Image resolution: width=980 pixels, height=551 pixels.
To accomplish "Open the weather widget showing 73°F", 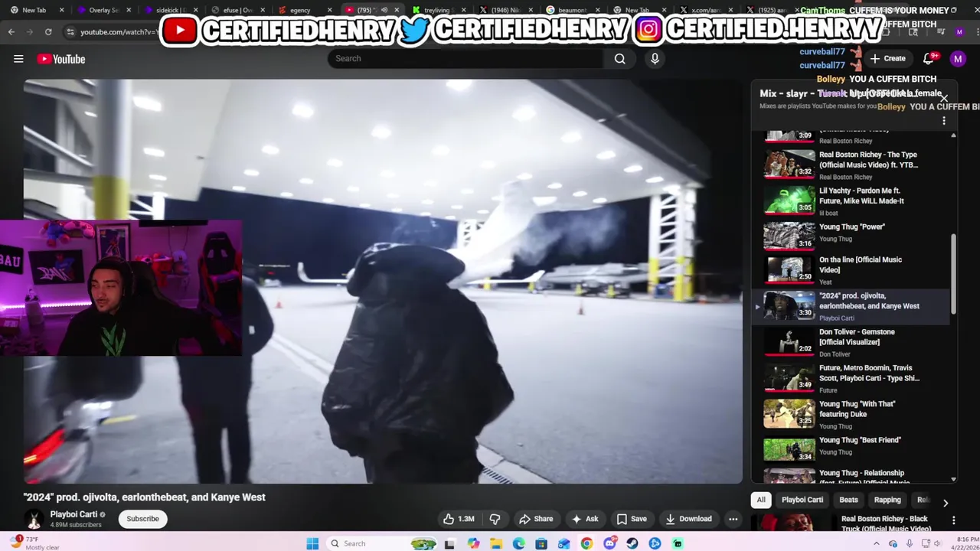I will (32, 543).
